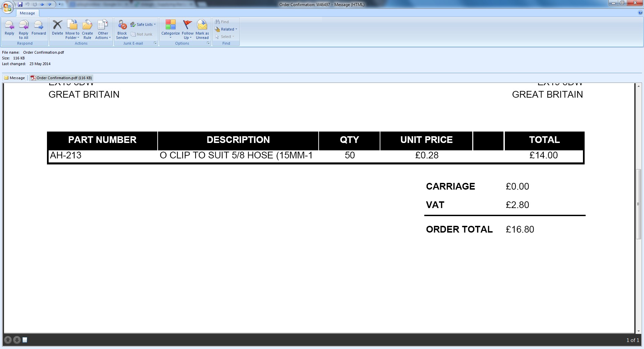The width and height of the screenshot is (644, 349).
Task: Click the quantity value 50
Action: pyautogui.click(x=350, y=155)
